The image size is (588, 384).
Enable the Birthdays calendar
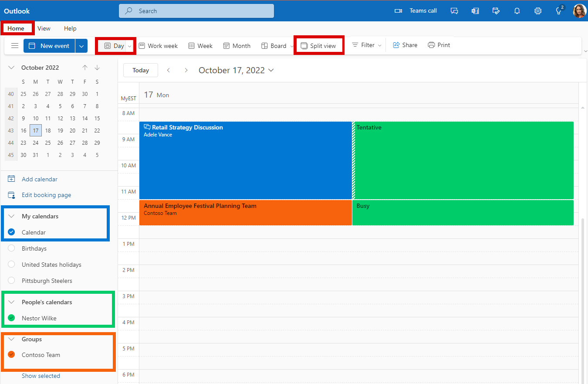pos(12,248)
